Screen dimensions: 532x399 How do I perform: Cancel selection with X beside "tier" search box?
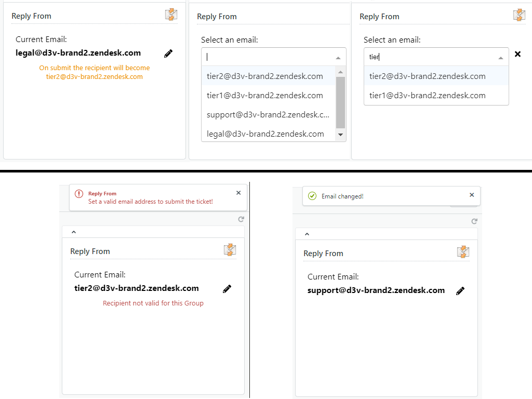coord(517,54)
